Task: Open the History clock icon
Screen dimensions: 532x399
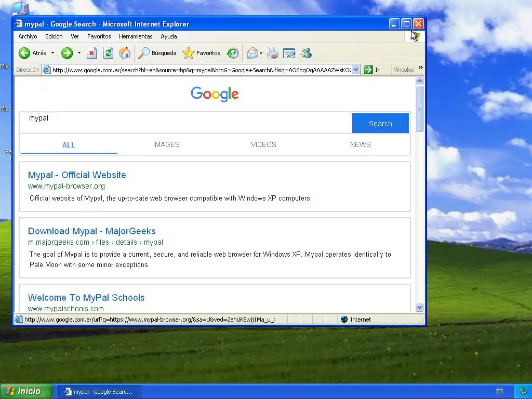Action: point(233,53)
